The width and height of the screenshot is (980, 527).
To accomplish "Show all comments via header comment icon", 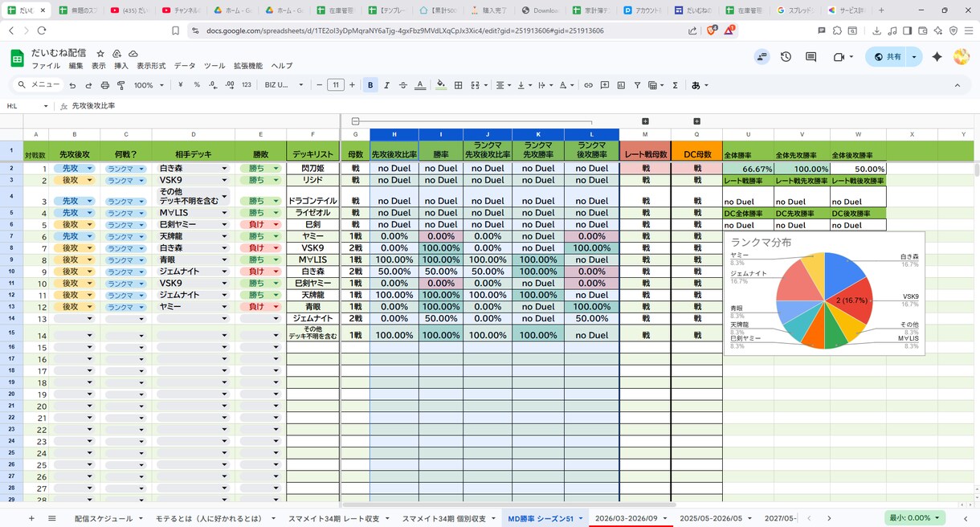I will (811, 57).
